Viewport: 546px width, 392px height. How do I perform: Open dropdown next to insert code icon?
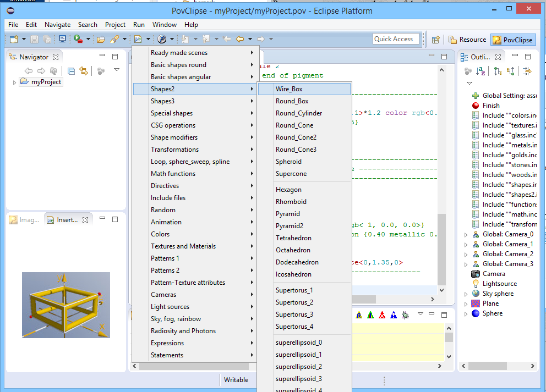(148, 39)
